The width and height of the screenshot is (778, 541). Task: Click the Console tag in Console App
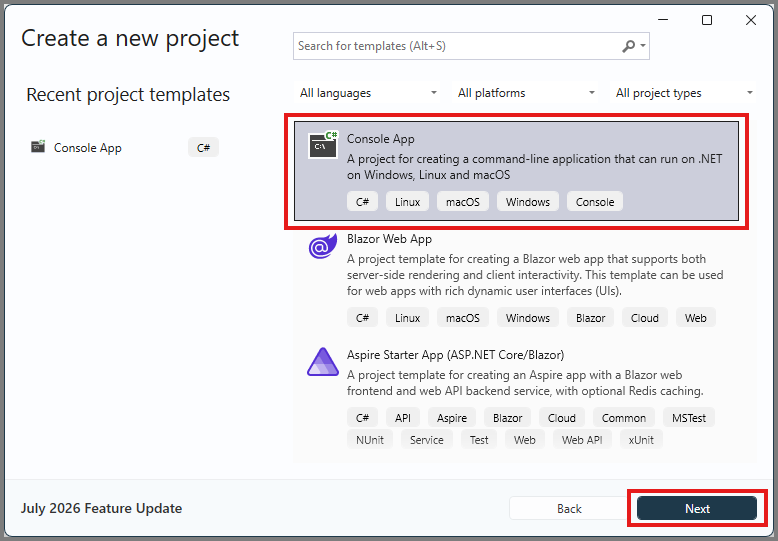tap(595, 202)
